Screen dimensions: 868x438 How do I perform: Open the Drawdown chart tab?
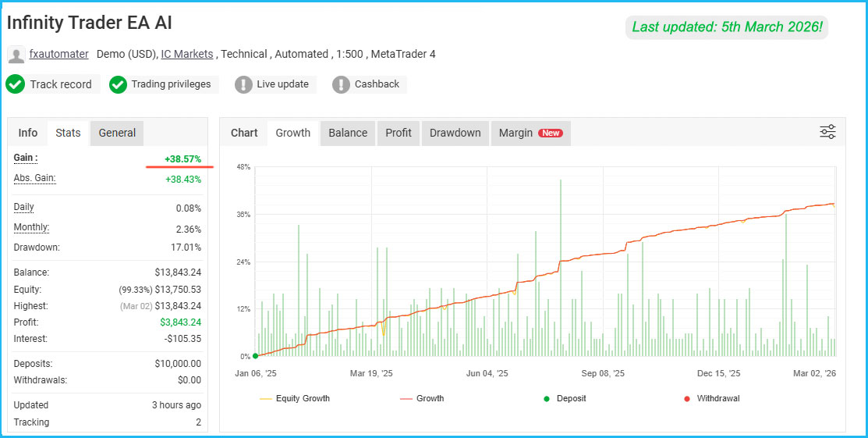pos(455,133)
